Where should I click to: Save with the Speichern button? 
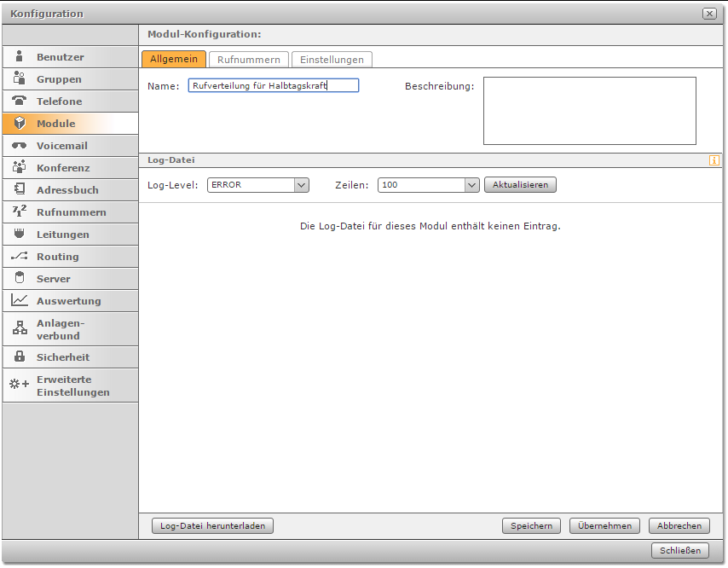coord(532,526)
